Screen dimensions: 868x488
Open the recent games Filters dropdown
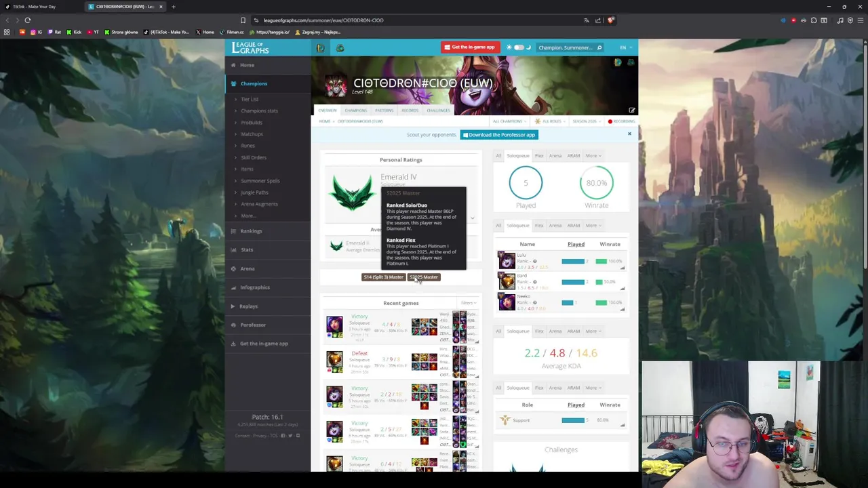[469, 303]
